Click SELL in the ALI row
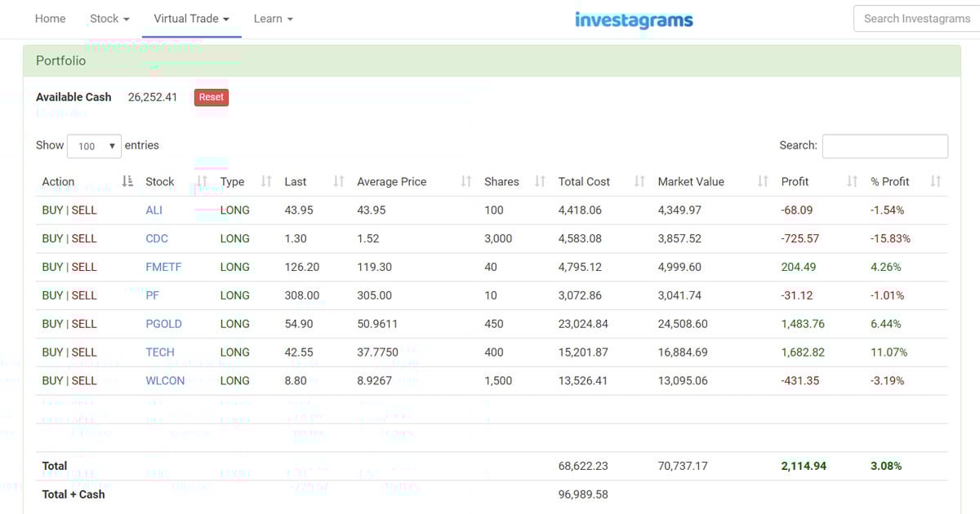 click(84, 210)
